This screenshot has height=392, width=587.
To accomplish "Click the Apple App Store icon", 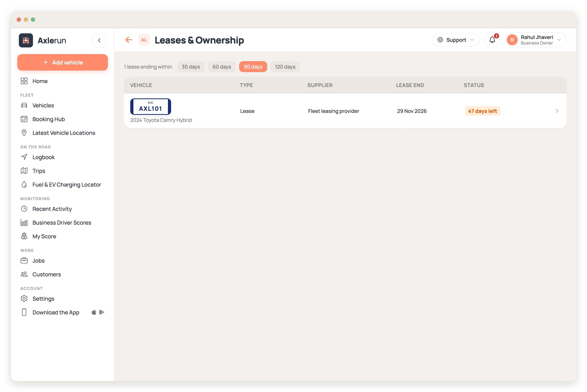I will (x=94, y=312).
